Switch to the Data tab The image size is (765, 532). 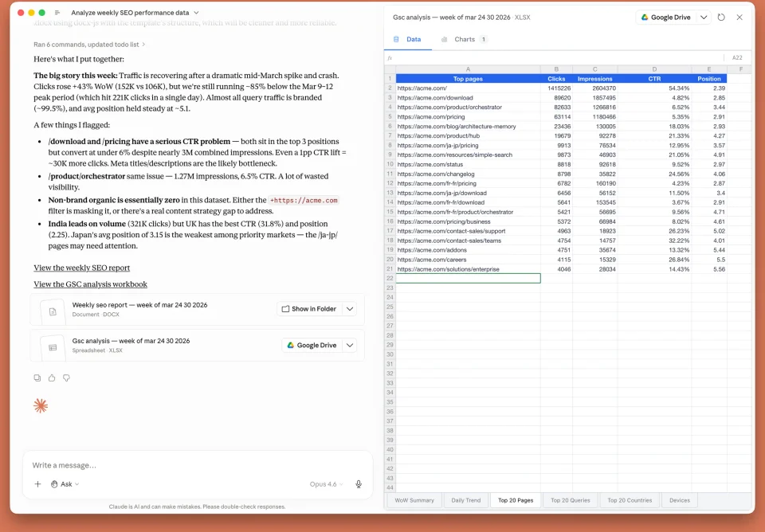[x=408, y=39]
